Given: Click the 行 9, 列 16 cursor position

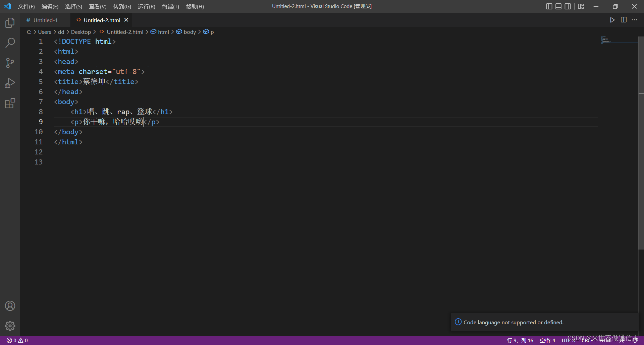Looking at the screenshot, I should [520, 340].
